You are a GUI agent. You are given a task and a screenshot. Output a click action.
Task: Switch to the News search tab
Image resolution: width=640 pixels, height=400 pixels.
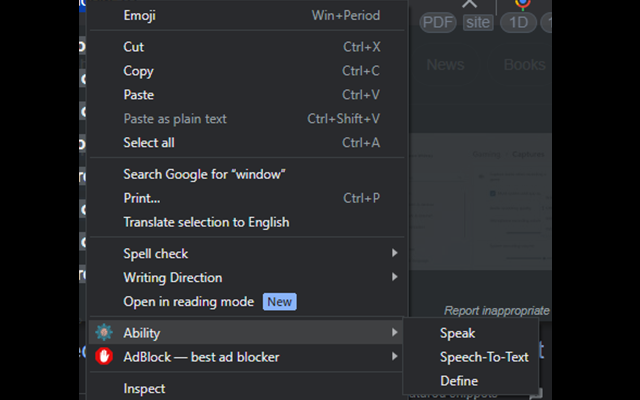445,64
